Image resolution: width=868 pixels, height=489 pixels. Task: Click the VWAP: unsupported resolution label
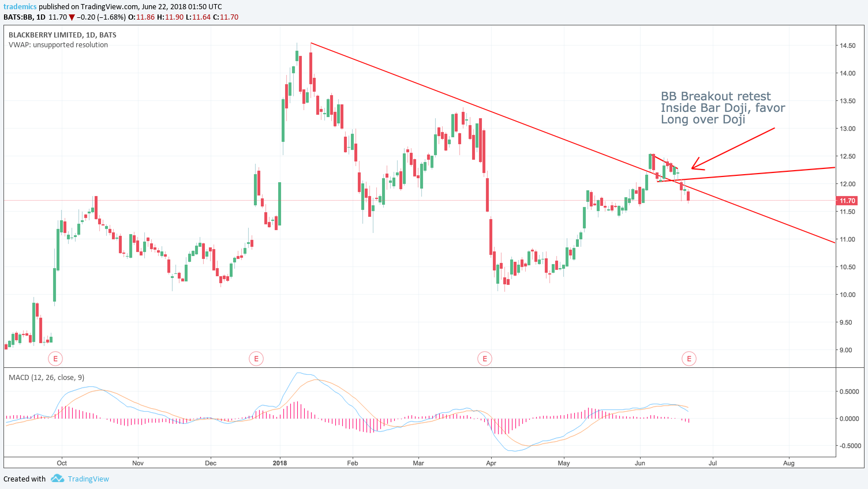58,45
